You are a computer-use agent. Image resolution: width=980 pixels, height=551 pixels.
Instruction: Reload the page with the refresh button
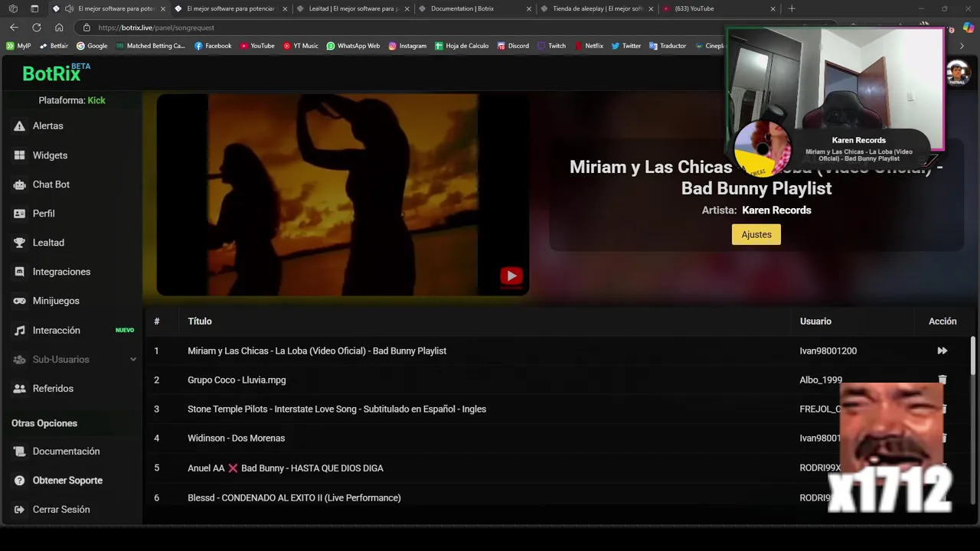(36, 28)
